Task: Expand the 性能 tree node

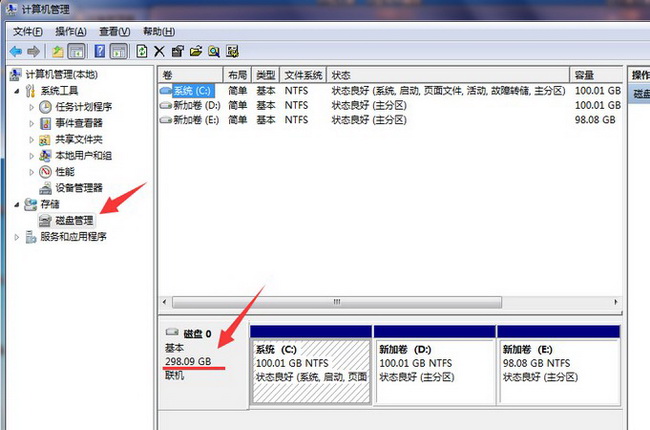Action: point(32,172)
